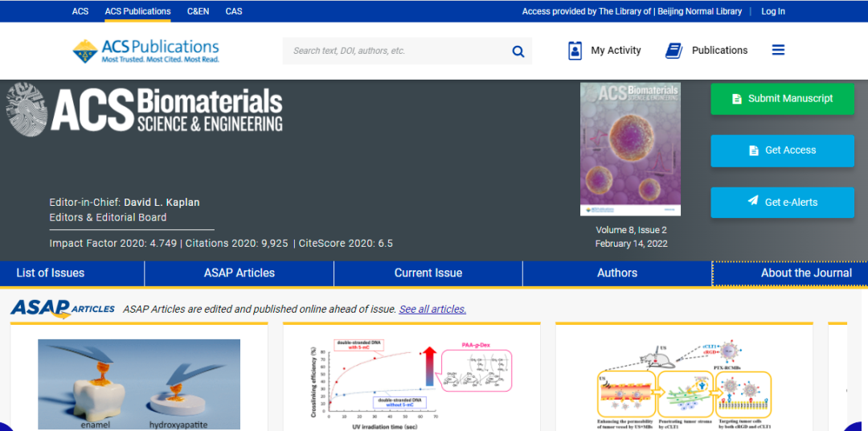Screen dimensions: 868x431
Task: Switch to ASAP Articles tab
Action: (239, 273)
